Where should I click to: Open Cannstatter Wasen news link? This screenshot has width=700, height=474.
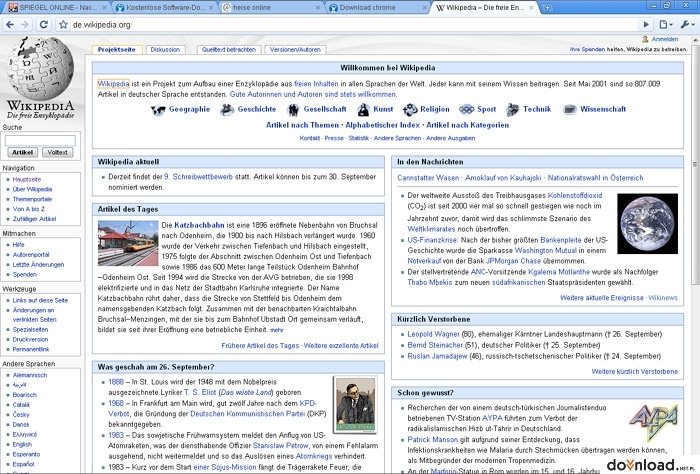[x=428, y=178]
